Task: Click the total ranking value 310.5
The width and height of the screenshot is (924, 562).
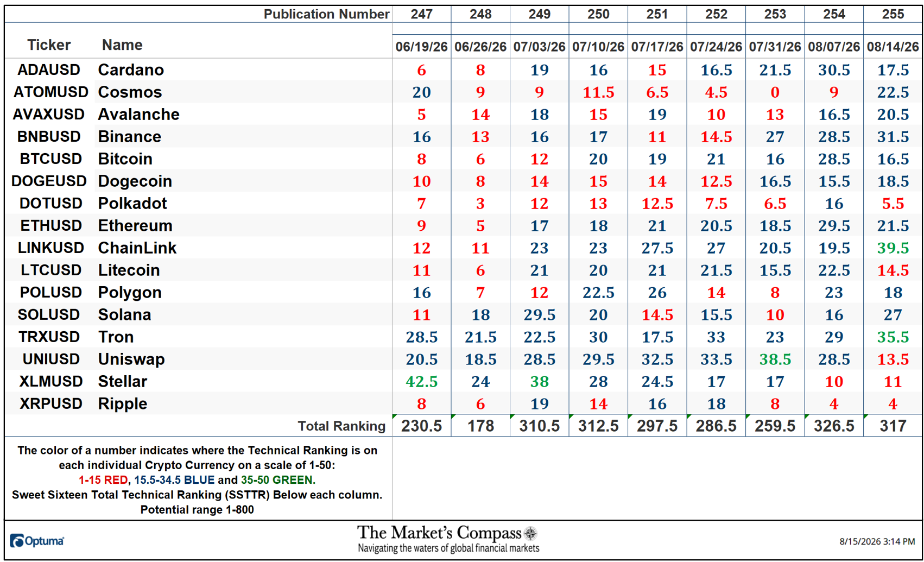Action: 540,426
